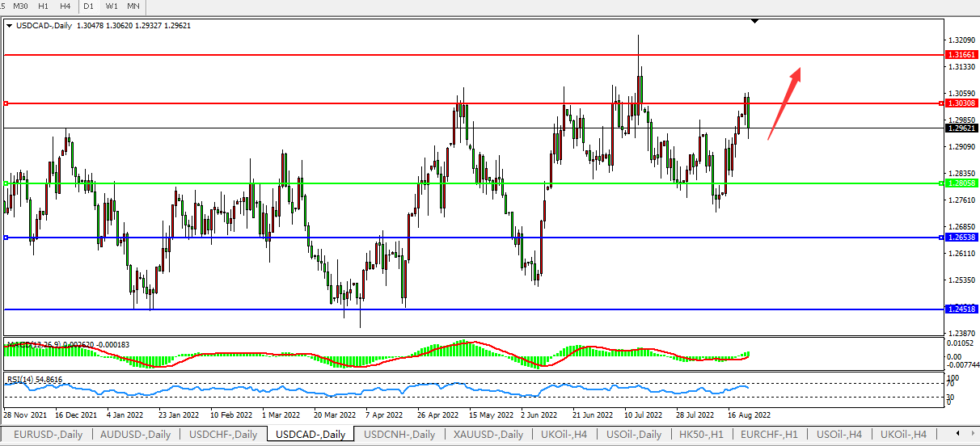Screen dimensions: 980x446
Task: Change the chart to W1 weekly
Action: [112, 6]
